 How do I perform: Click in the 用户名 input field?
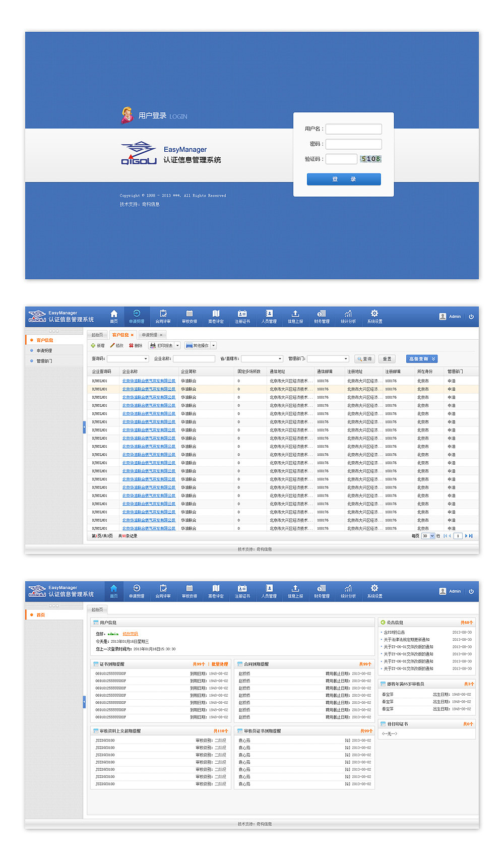(354, 129)
